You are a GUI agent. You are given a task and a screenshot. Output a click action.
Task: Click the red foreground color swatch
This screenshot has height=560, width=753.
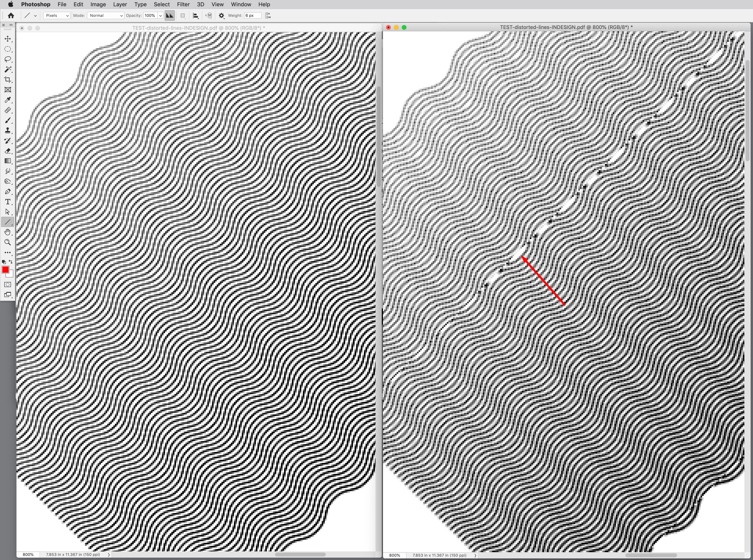[x=5, y=269]
